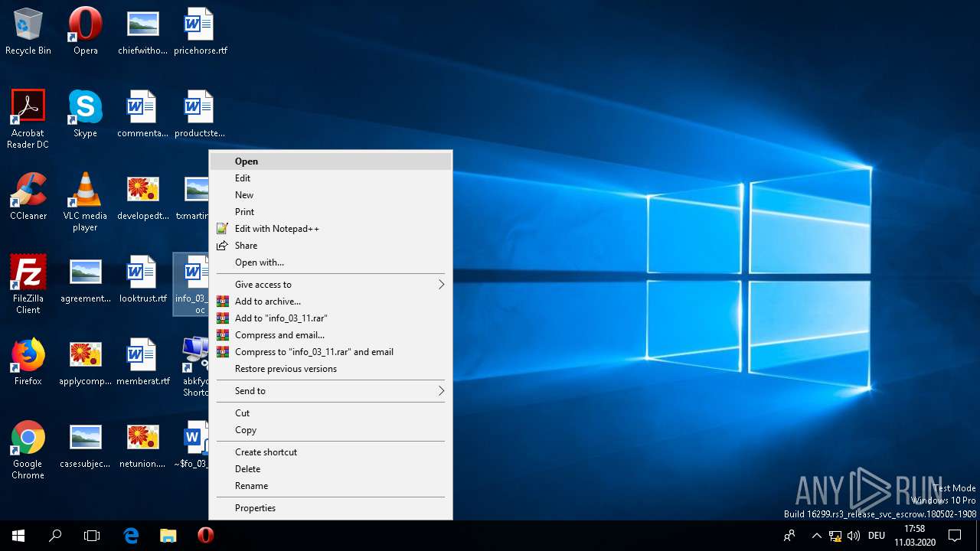Screen dimensions: 980x551
Task: Select the developedt... image file
Action: pos(142,197)
